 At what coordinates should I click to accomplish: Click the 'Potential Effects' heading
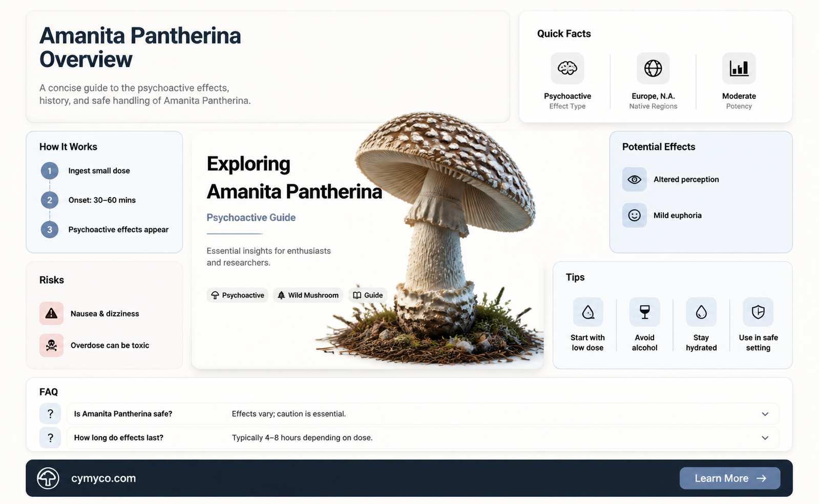point(659,147)
